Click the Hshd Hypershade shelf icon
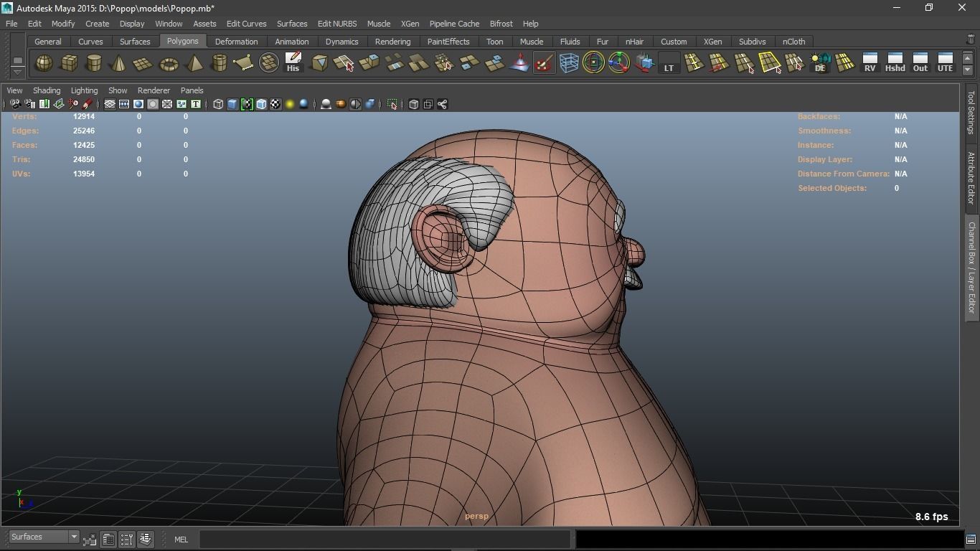Viewport: 980px width, 551px height. 895,62
